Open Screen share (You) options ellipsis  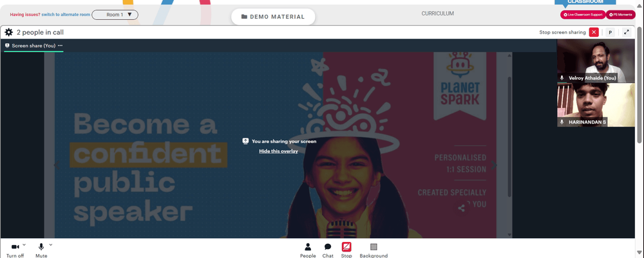tap(61, 46)
